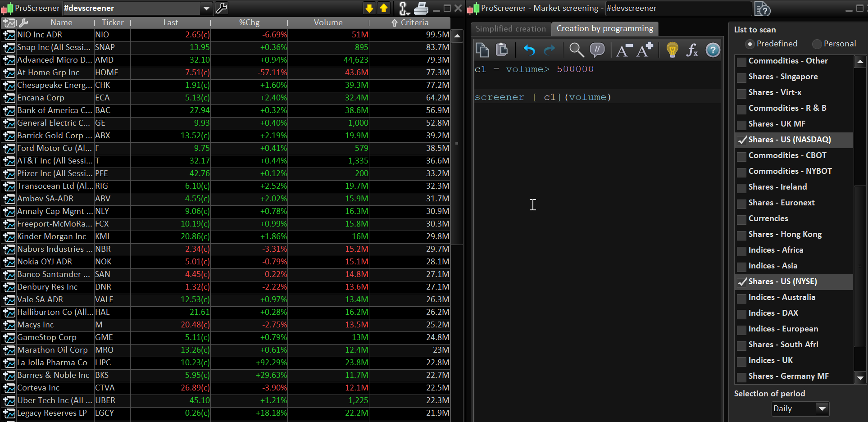Uncheck Shares - US (NASDAQ)
This screenshot has height=422, width=868.
tap(741, 140)
